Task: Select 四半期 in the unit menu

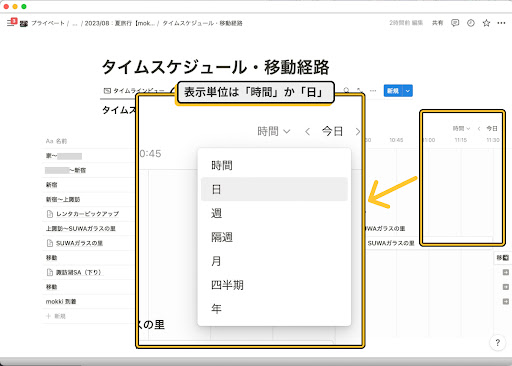Action: click(274, 285)
